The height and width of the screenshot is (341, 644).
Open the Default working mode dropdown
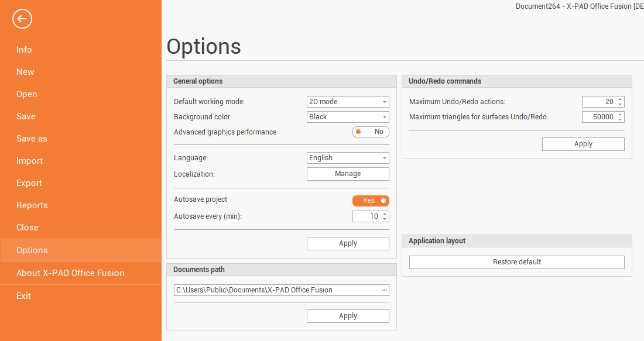348,102
